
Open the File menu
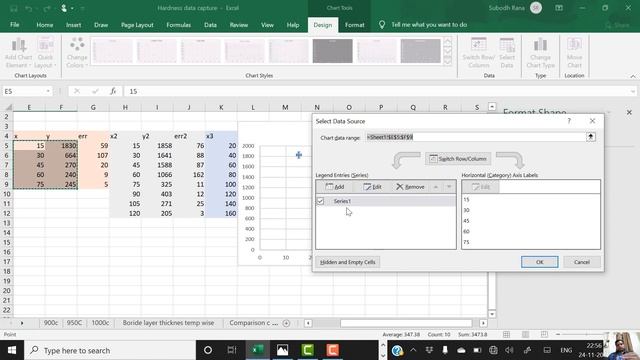15,25
